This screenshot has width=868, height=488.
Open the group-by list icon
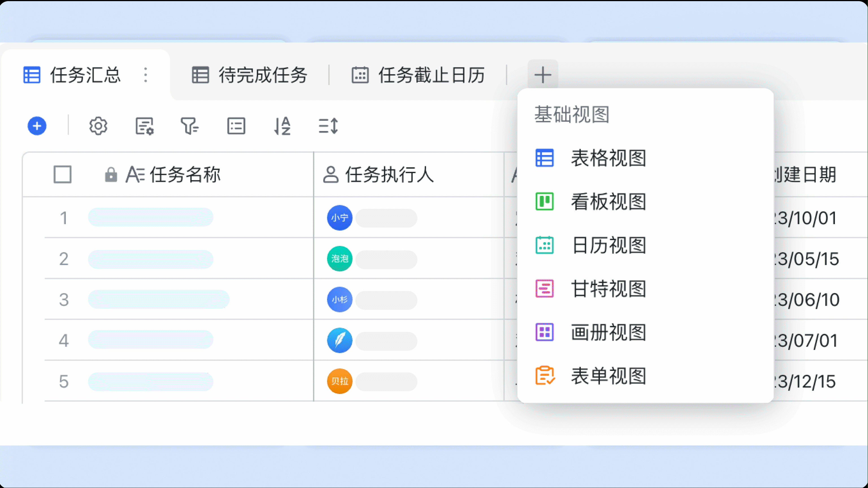[236, 126]
